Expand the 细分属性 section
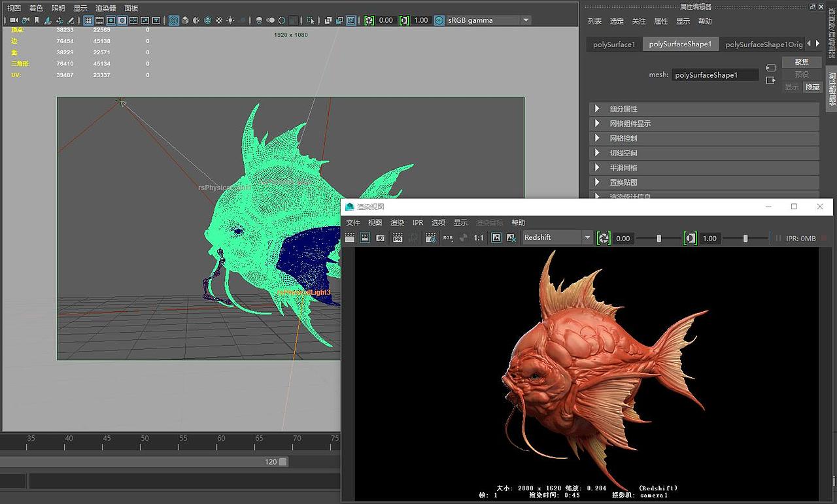 (x=623, y=109)
